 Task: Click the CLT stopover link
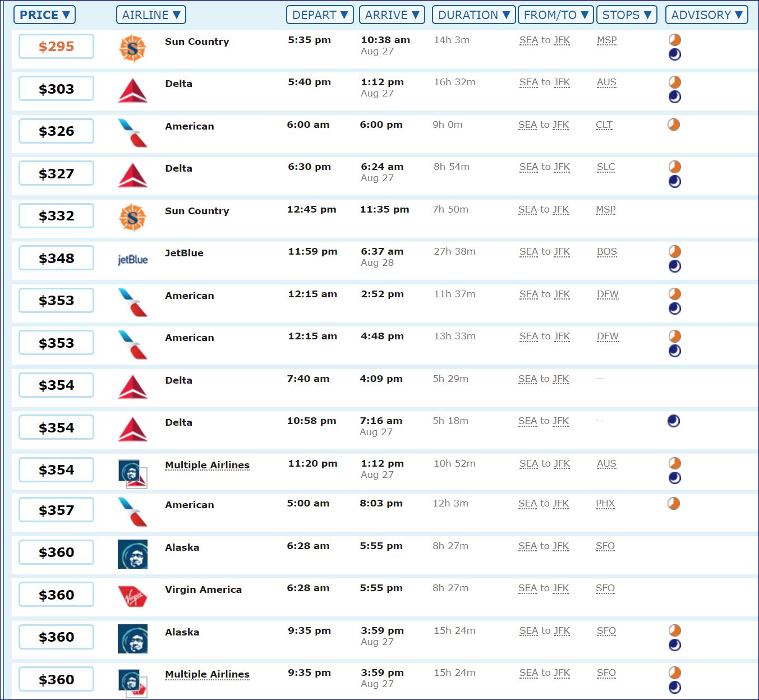click(x=604, y=125)
